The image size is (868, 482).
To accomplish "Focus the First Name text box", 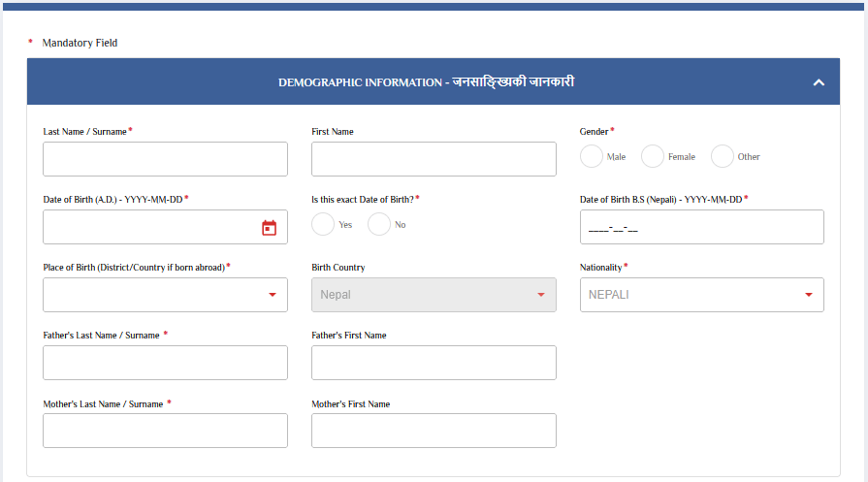I will (x=434, y=159).
